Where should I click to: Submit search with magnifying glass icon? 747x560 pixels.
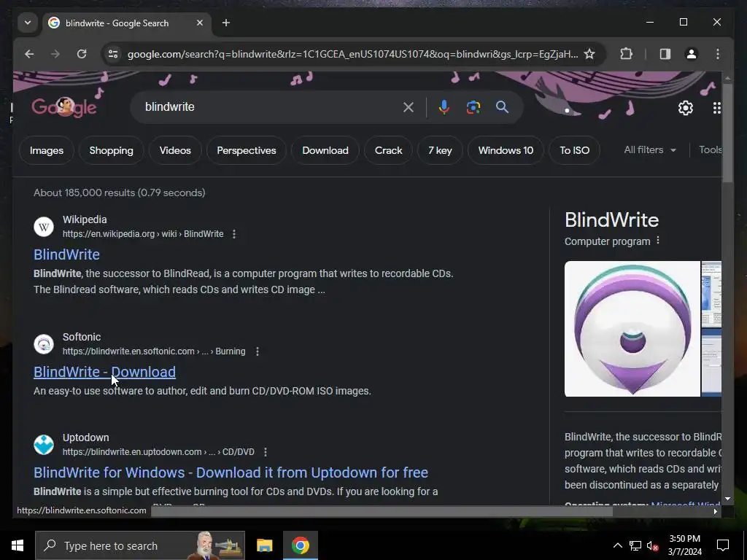(x=502, y=107)
